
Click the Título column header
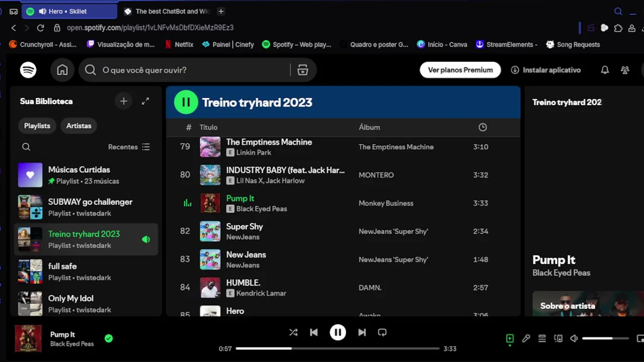pos(208,127)
